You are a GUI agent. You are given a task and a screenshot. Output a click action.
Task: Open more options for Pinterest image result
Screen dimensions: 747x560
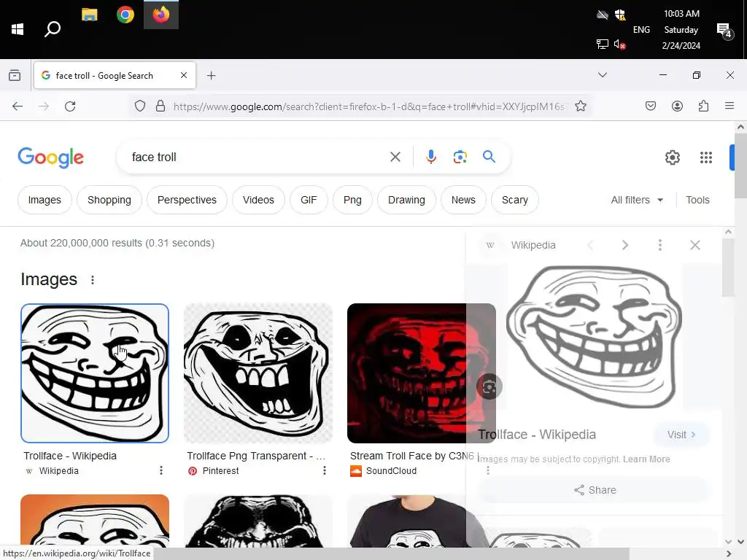tap(325, 470)
